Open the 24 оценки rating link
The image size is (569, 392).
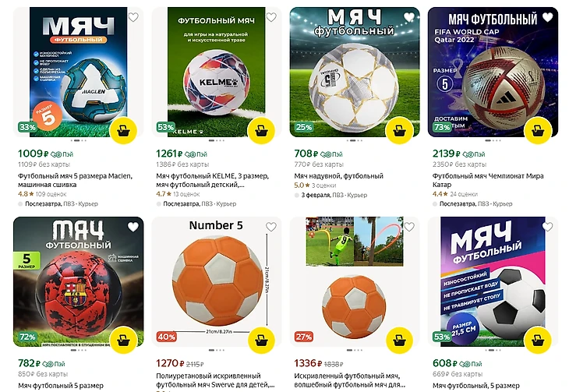pyautogui.click(x=464, y=194)
